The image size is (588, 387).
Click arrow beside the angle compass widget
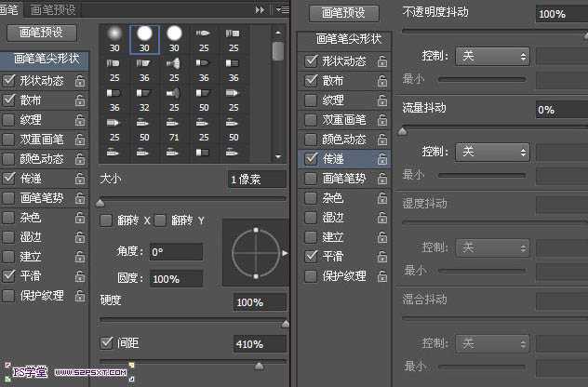pyautogui.click(x=286, y=253)
